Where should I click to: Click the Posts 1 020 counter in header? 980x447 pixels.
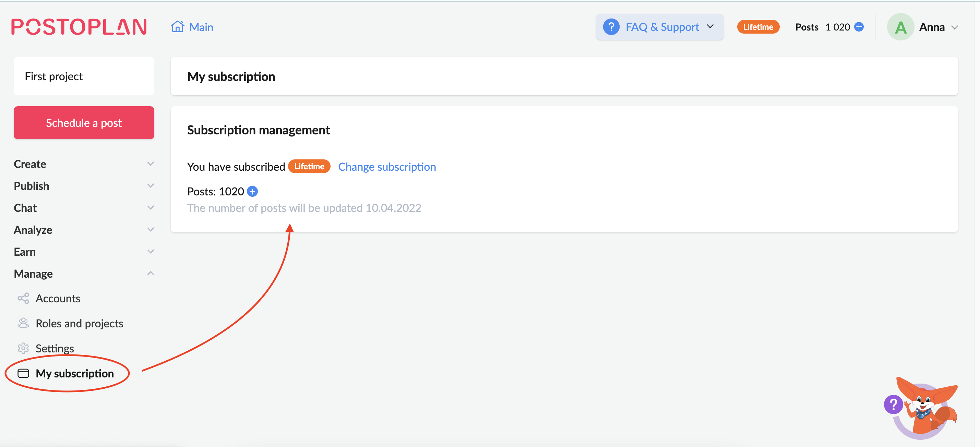[x=822, y=27]
